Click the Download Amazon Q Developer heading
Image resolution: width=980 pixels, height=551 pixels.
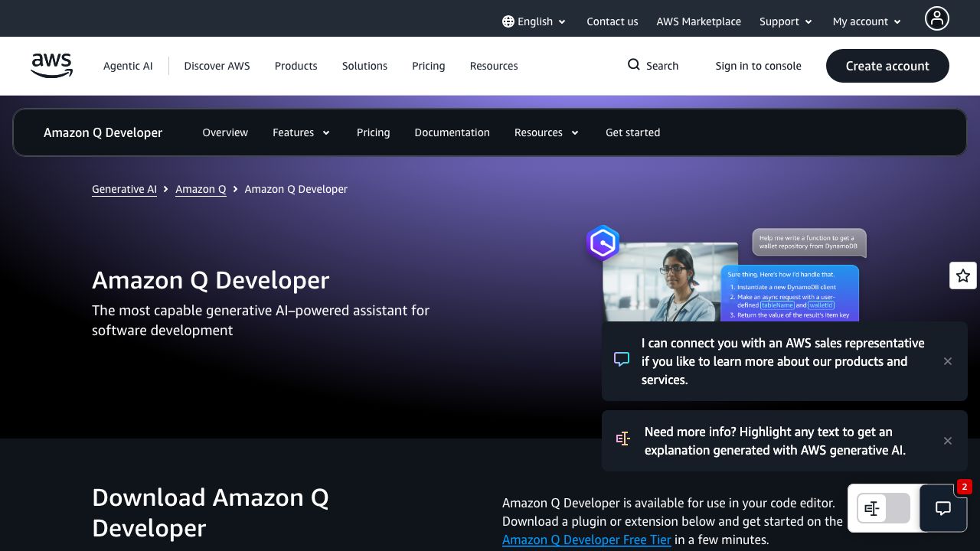coord(211,513)
